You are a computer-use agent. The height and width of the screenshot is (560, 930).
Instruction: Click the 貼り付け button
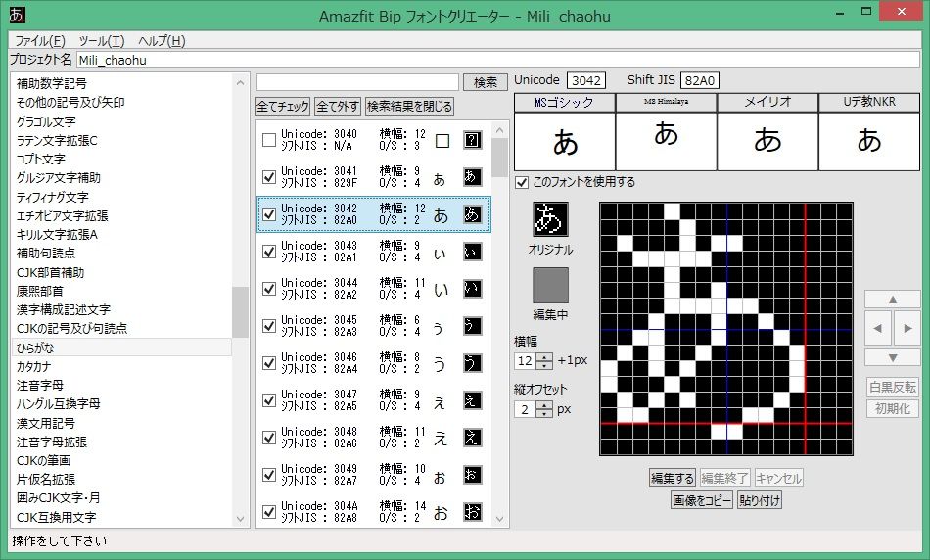[760, 500]
